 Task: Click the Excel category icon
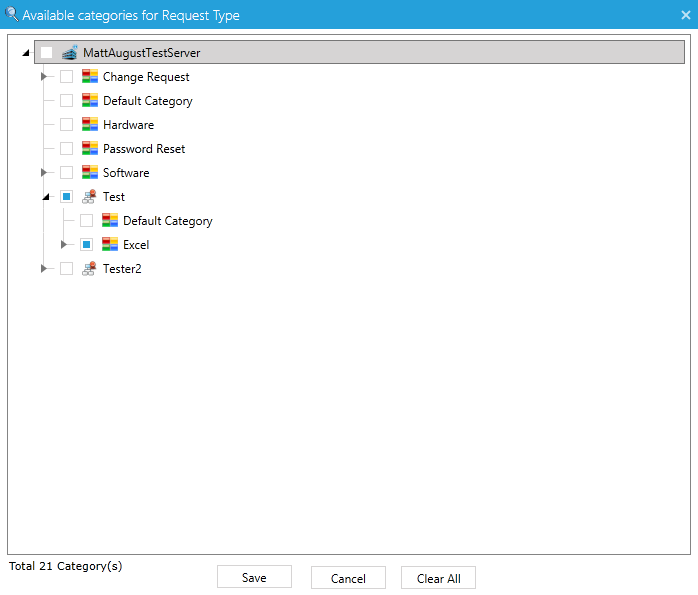coord(110,245)
